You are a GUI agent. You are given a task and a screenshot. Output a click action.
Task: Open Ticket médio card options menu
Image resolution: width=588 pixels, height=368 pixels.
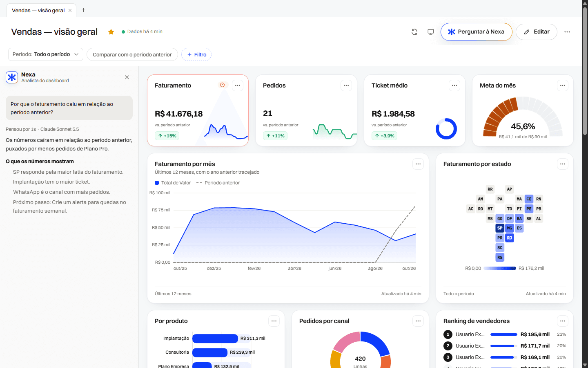(x=454, y=85)
